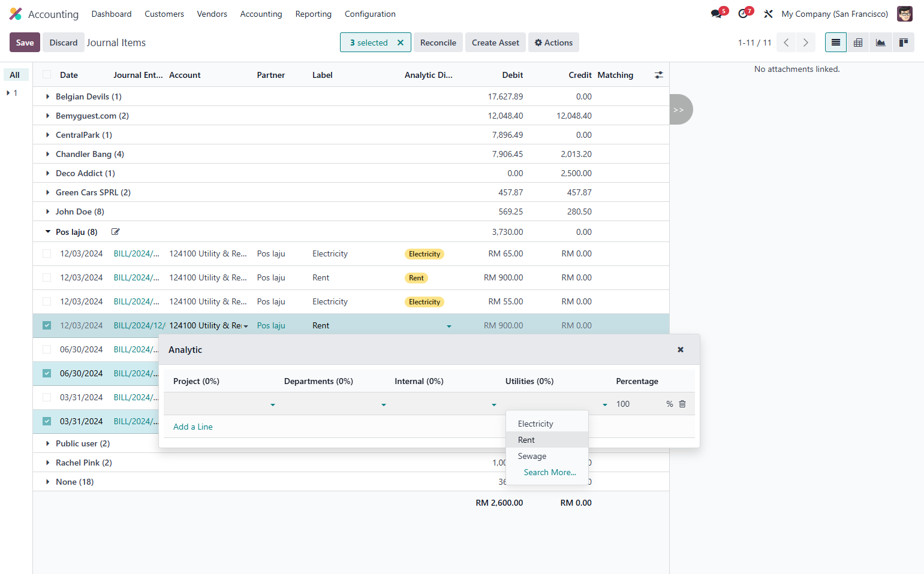Image resolution: width=924 pixels, height=574 pixels.
Task: Click the Reconcile button
Action: 438,43
